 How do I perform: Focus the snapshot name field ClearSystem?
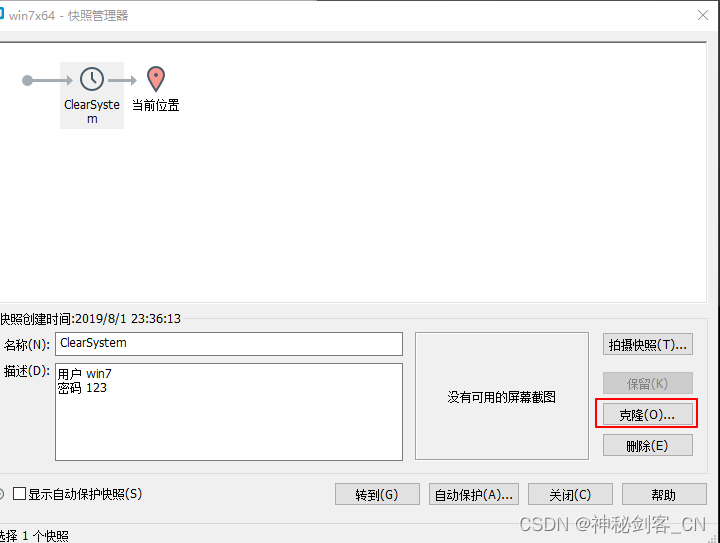click(229, 344)
